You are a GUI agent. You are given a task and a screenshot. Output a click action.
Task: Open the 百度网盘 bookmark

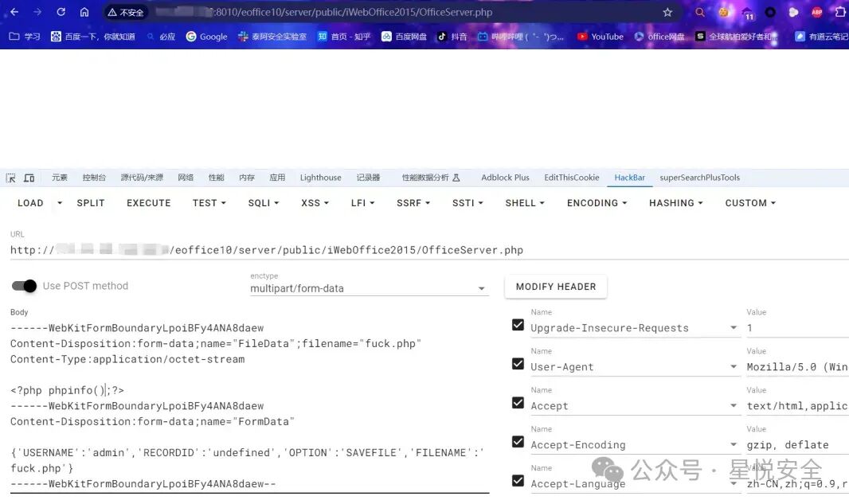coord(404,37)
